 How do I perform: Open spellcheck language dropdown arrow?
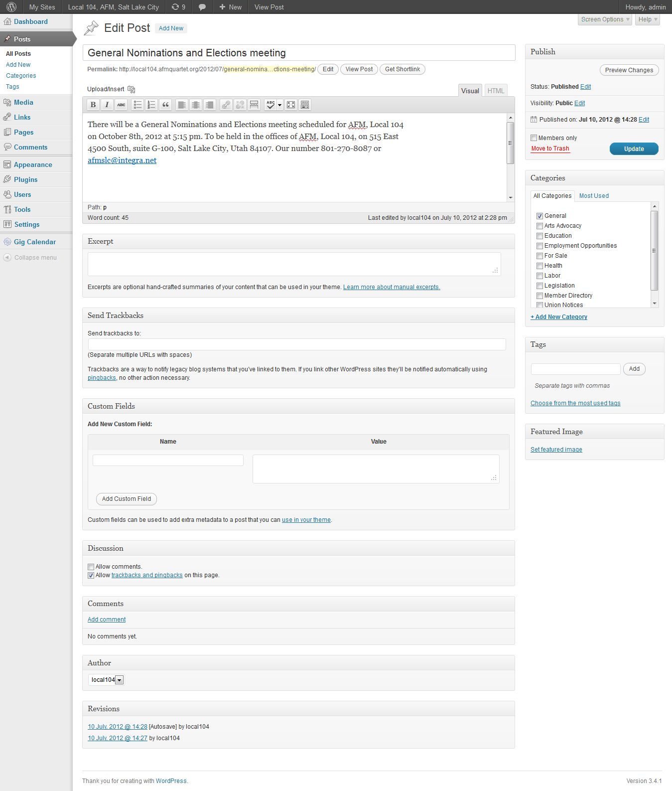[x=279, y=105]
